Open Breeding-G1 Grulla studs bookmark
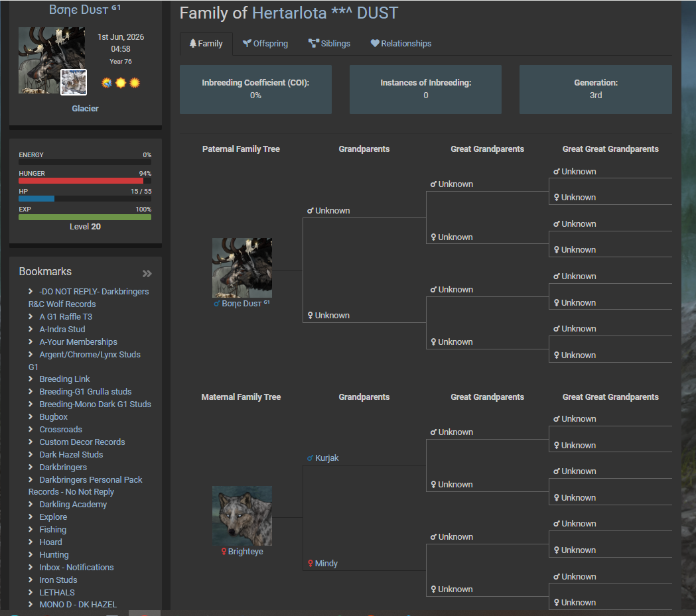Image resolution: width=696 pixels, height=616 pixels. point(85,392)
